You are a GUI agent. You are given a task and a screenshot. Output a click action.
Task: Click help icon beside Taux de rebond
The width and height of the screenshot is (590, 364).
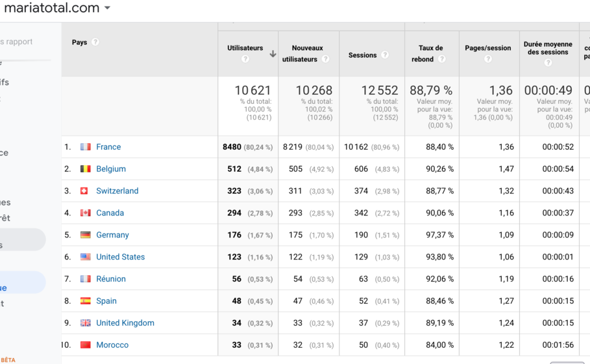point(442,59)
